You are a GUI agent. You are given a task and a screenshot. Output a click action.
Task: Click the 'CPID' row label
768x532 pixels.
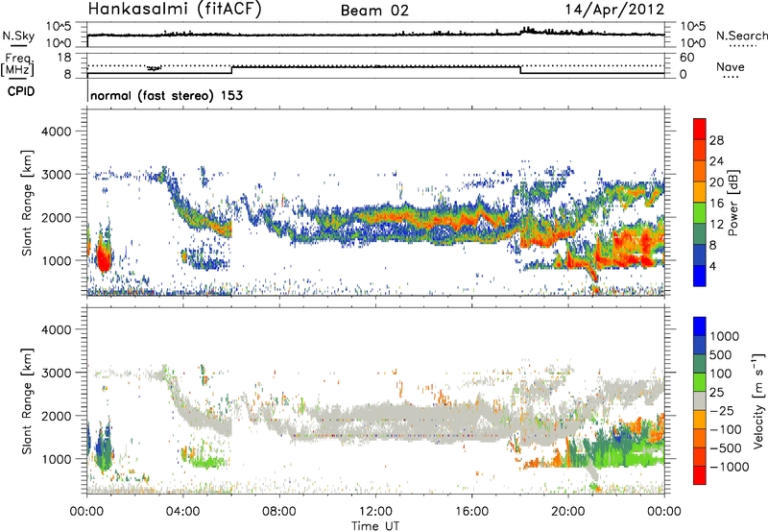tap(21, 91)
